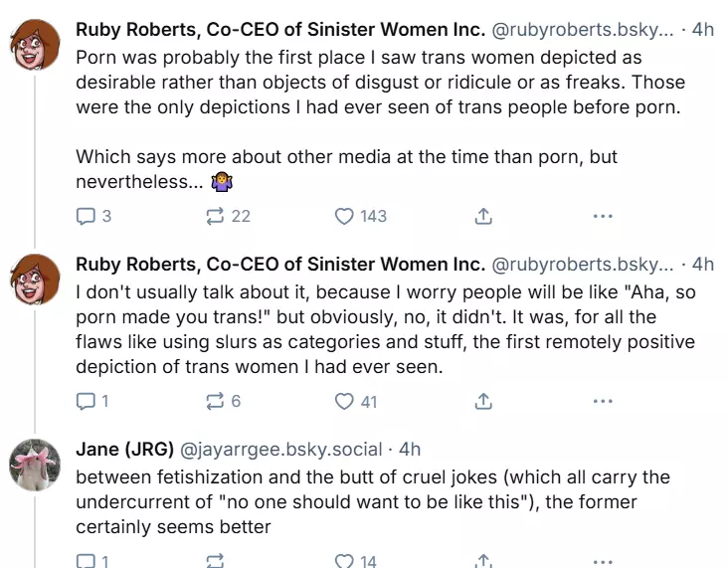Open Jane (JRG)'s profile avatar
Image resolution: width=728 pixels, height=568 pixels.
click(x=36, y=465)
